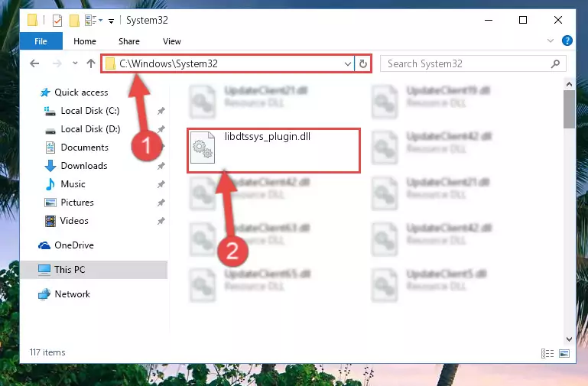Image resolution: width=588 pixels, height=386 pixels.
Task: Click the Back navigation arrow
Action: 34,63
